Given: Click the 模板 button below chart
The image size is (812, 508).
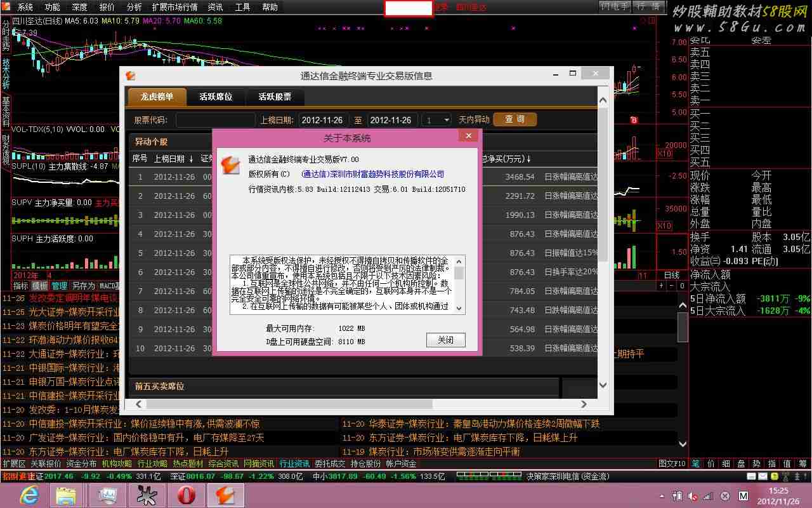Looking at the screenshot, I should [x=40, y=286].
